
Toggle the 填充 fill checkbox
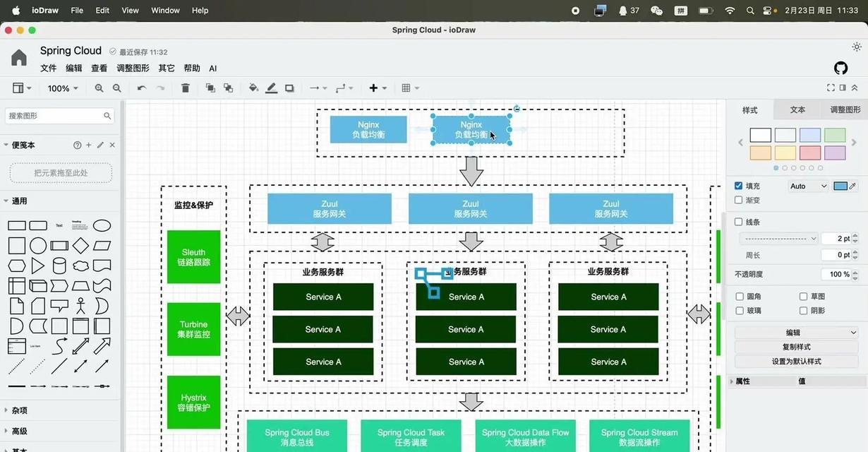click(x=738, y=186)
